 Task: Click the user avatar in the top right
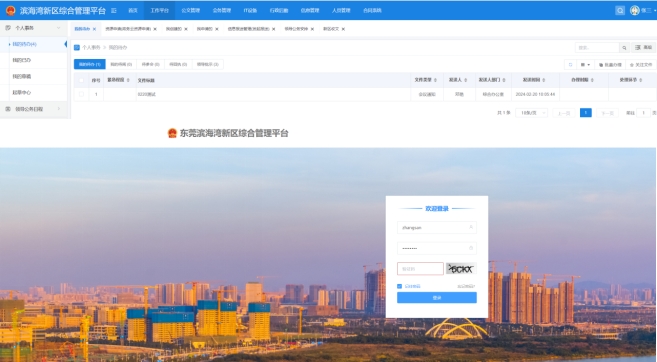634,10
